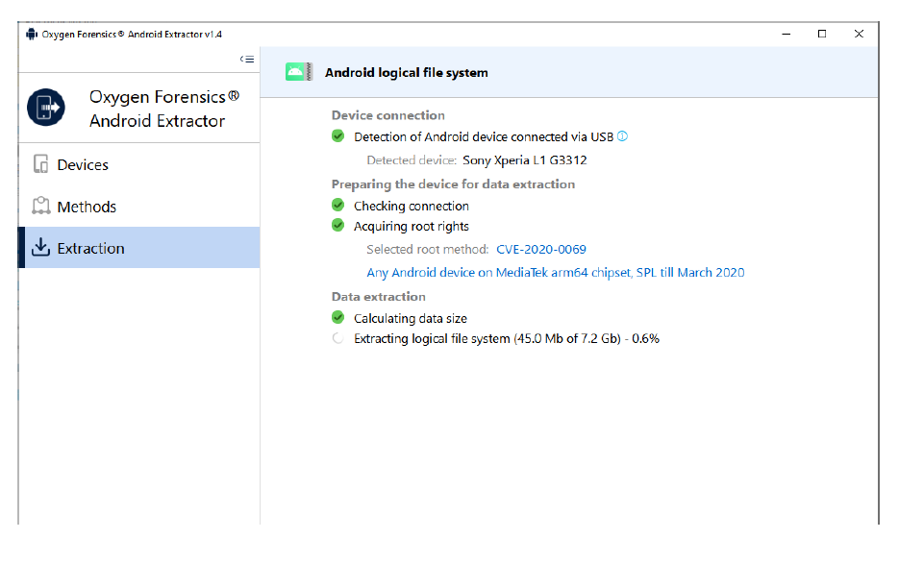Click the Detected device label
Viewport: 899px width, 588px height.
click(412, 160)
